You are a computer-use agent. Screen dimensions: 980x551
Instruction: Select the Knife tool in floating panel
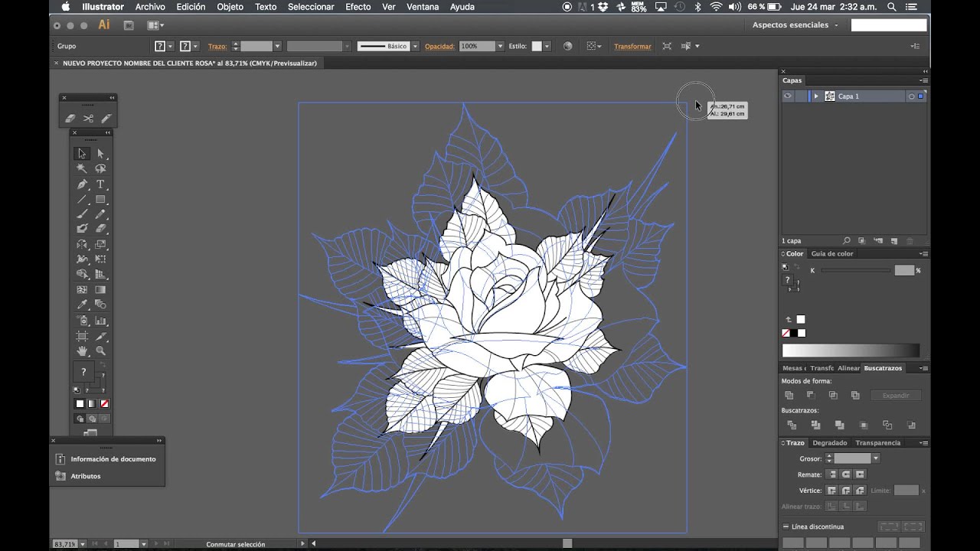pyautogui.click(x=106, y=118)
